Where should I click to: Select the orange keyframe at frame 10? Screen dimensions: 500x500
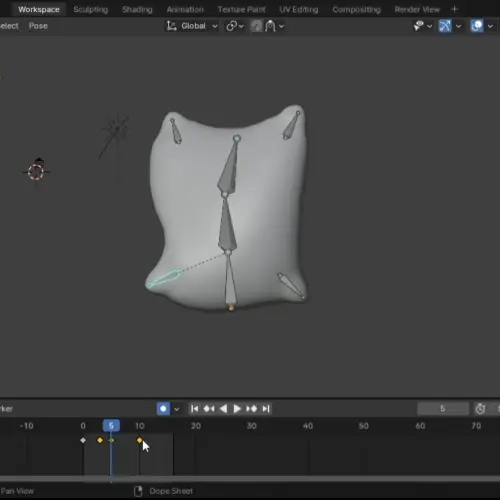(140, 440)
